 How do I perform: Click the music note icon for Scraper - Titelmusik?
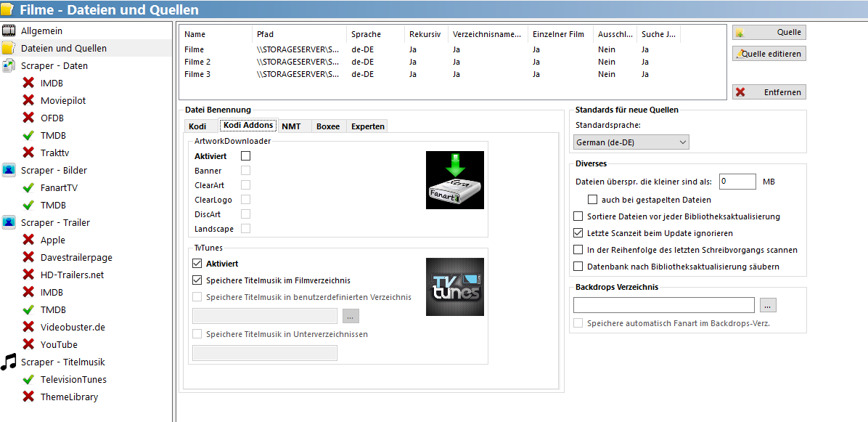[x=8, y=362]
